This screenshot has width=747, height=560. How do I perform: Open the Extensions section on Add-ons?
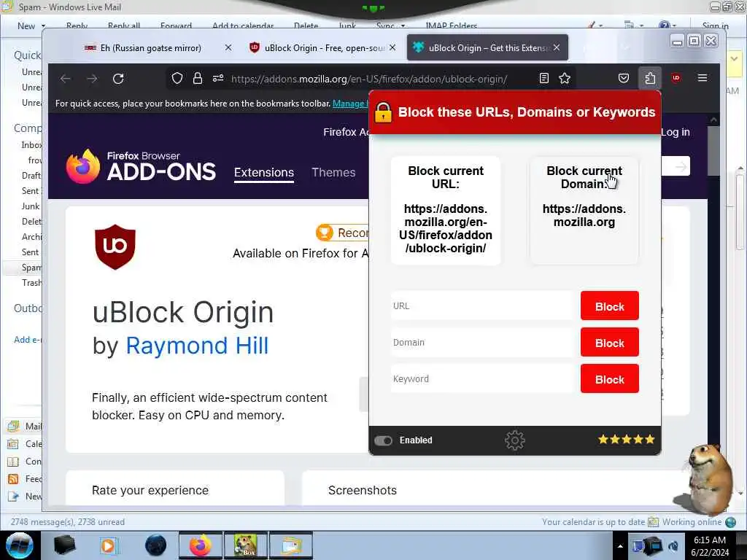tap(264, 172)
